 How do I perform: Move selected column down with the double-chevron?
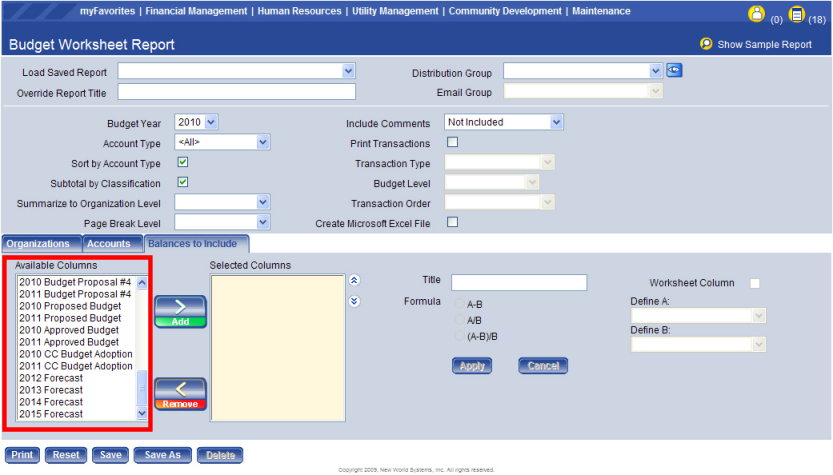click(x=354, y=301)
